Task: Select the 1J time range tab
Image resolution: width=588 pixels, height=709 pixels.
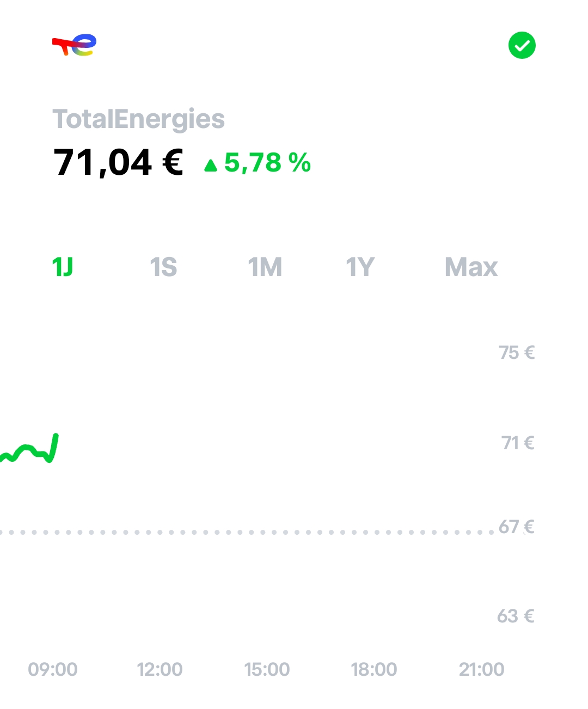Action: (x=63, y=267)
